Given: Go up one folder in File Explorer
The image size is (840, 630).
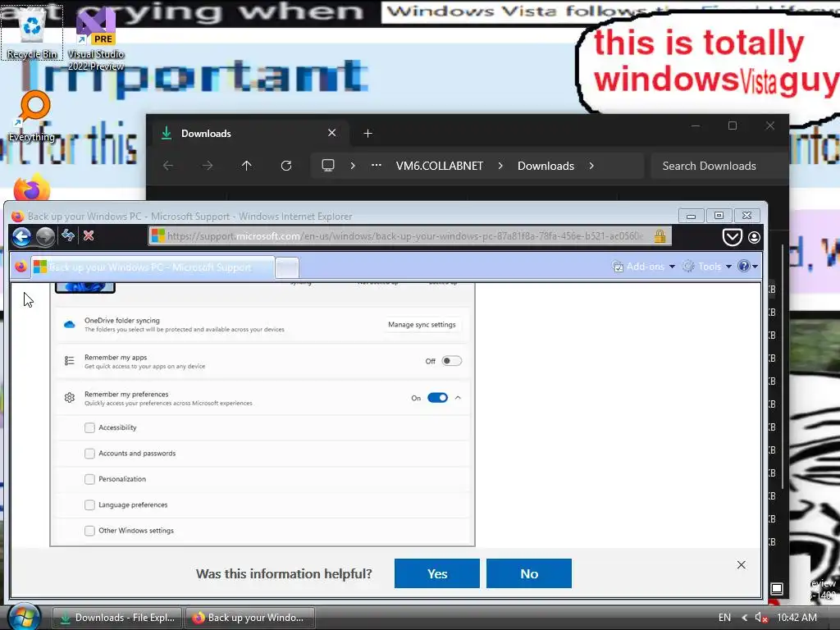Looking at the screenshot, I should point(246,166).
